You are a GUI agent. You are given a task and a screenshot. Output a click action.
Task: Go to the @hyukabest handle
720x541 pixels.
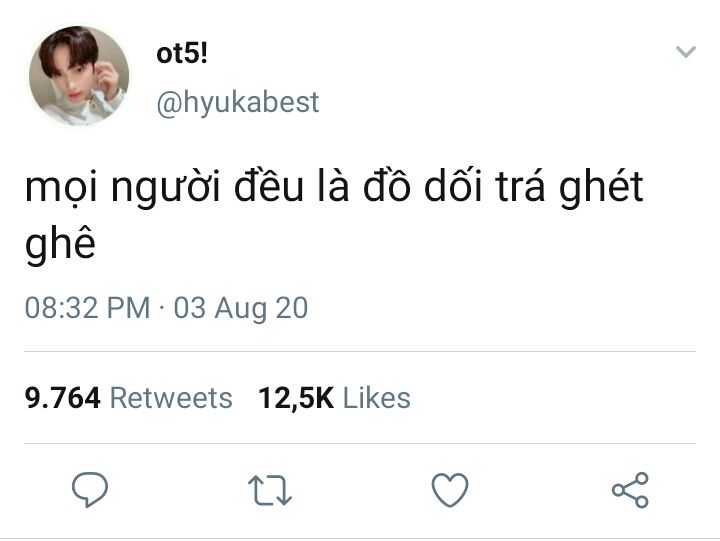pos(237,102)
